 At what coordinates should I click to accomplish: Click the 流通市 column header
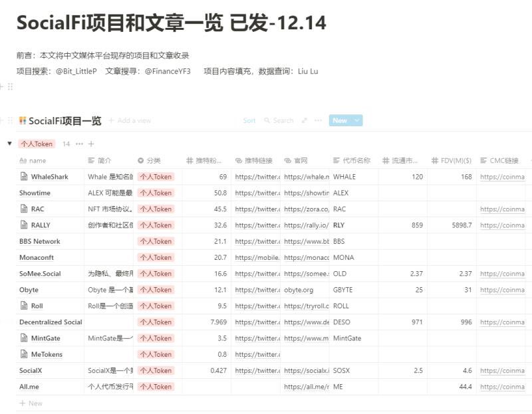pyautogui.click(x=403, y=160)
